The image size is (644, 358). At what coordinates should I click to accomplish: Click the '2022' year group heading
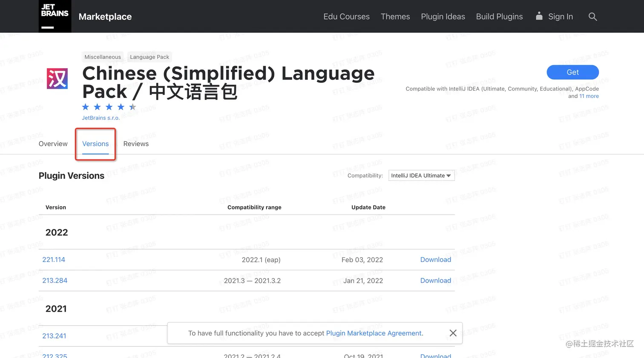[x=57, y=232]
